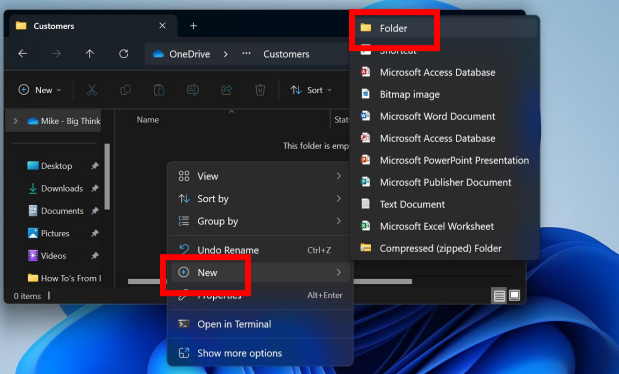Select Mike - Big Think OneDrive

point(64,121)
